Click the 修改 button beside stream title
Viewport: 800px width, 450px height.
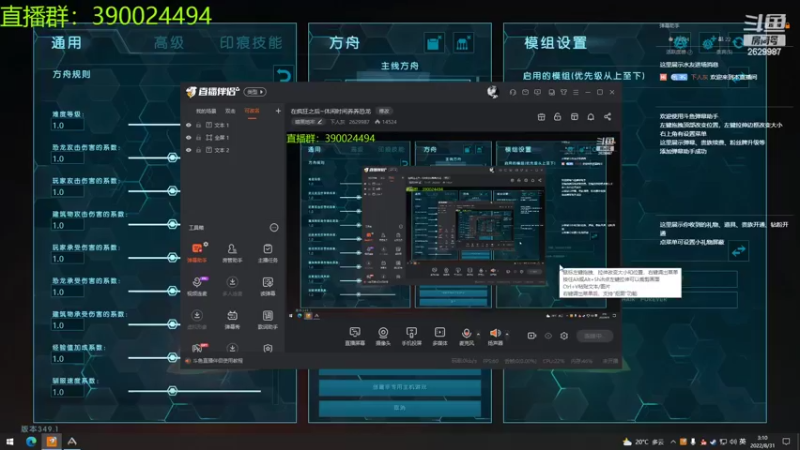pyautogui.click(x=384, y=111)
